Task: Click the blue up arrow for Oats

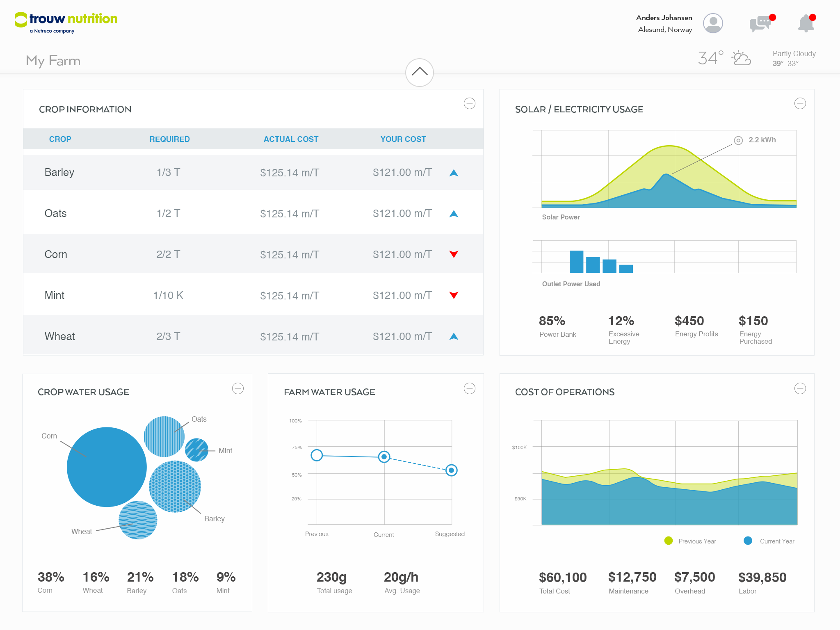Action: coord(454,214)
